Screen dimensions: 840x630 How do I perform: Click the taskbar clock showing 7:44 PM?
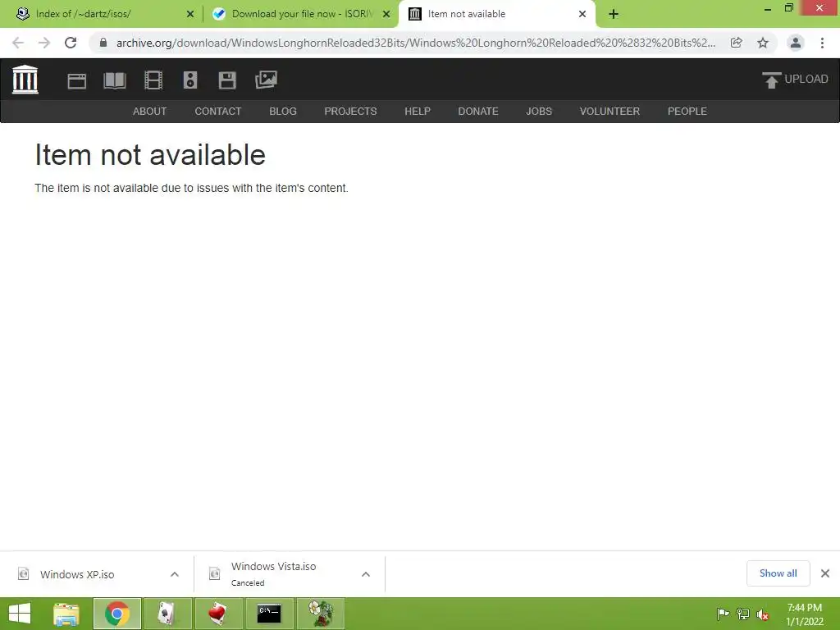coord(804,614)
